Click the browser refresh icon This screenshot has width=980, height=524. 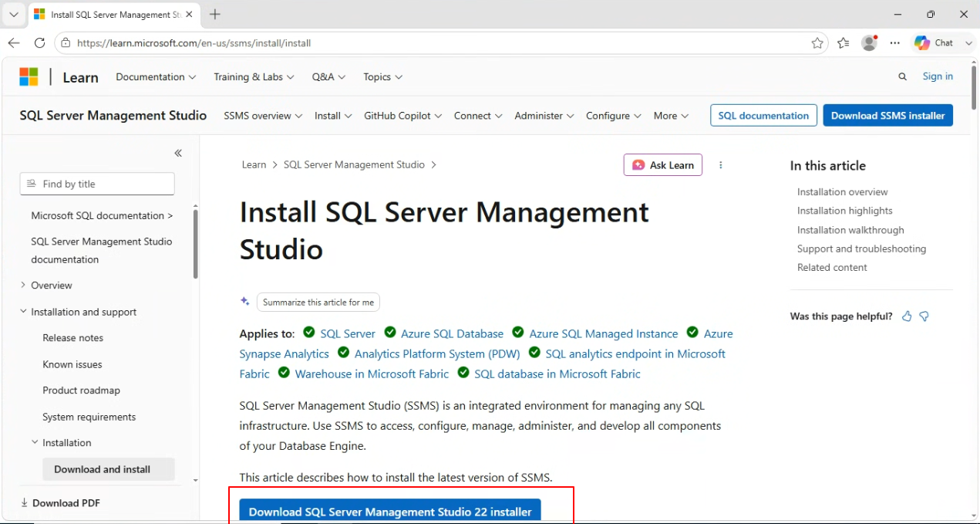(x=39, y=43)
